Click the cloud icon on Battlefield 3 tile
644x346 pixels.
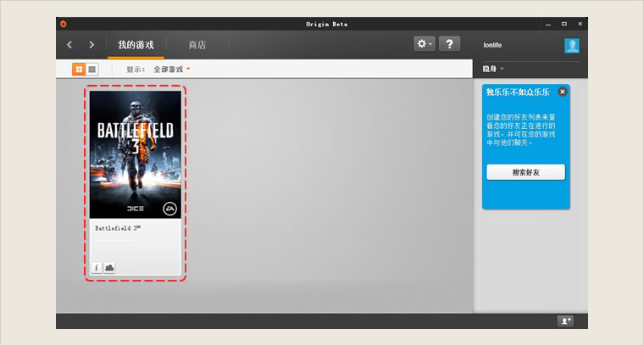point(109,268)
